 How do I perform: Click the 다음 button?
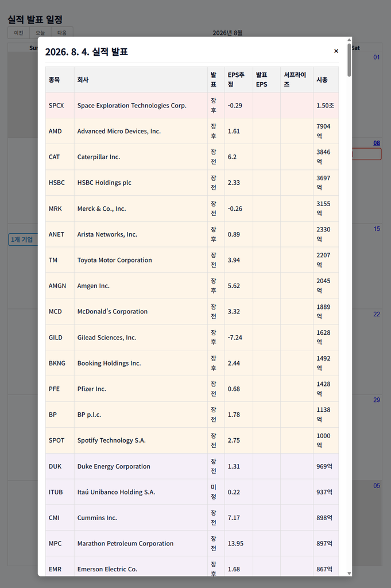(x=62, y=33)
